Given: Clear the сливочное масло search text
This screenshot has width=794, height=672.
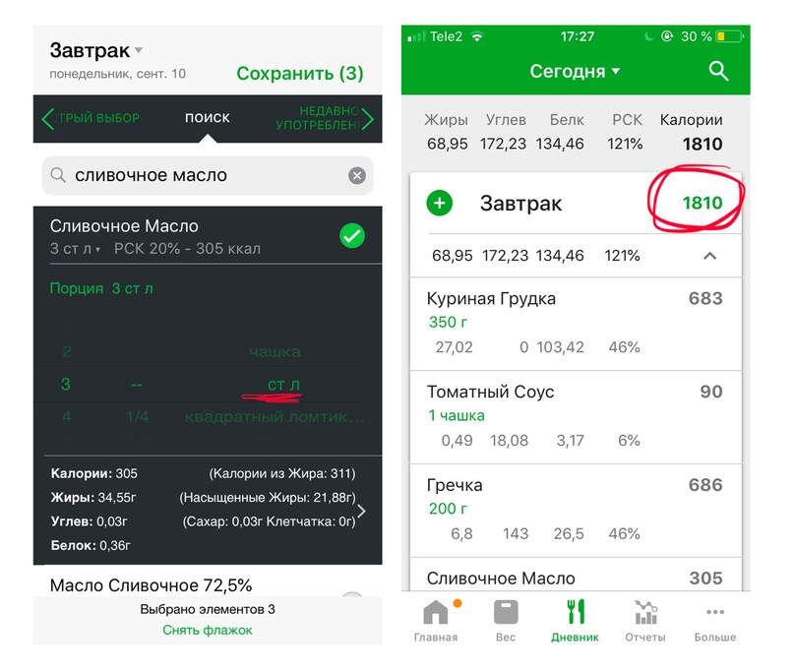Looking at the screenshot, I should pyautogui.click(x=357, y=175).
